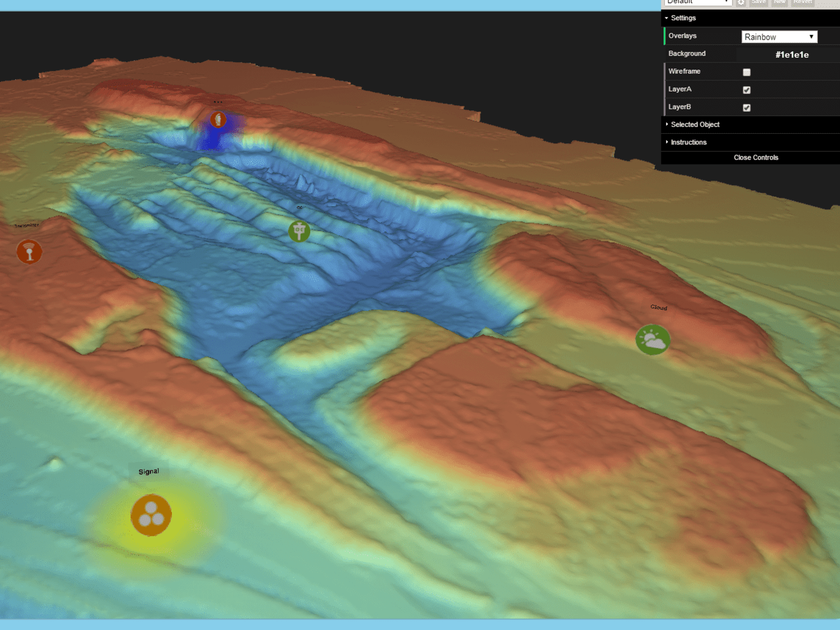Select the red Transmitter antenna marker
This screenshot has width=840, height=630.
[x=29, y=251]
